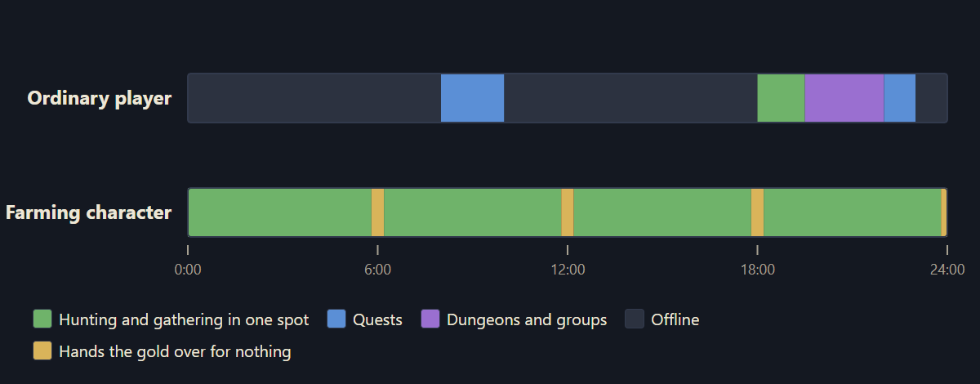Image resolution: width=980 pixels, height=384 pixels.
Task: Click Ordinary player's morning blue Quests segment
Action: tap(472, 98)
